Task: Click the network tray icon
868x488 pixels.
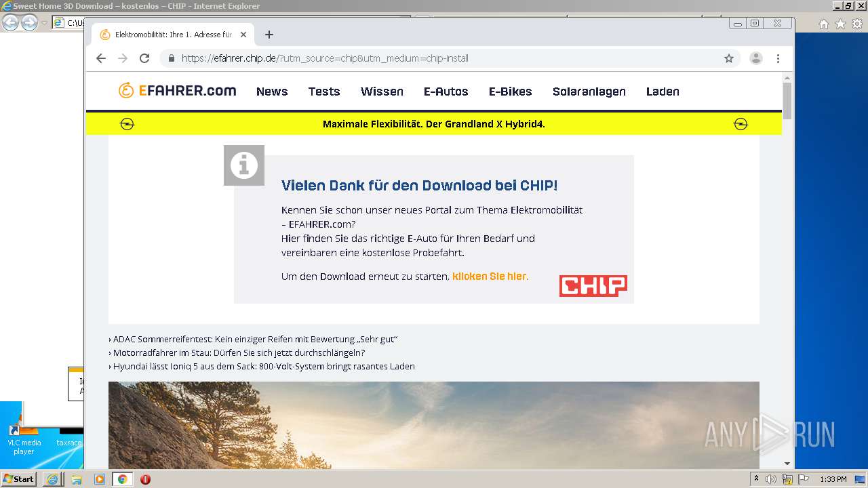Action: [787, 479]
